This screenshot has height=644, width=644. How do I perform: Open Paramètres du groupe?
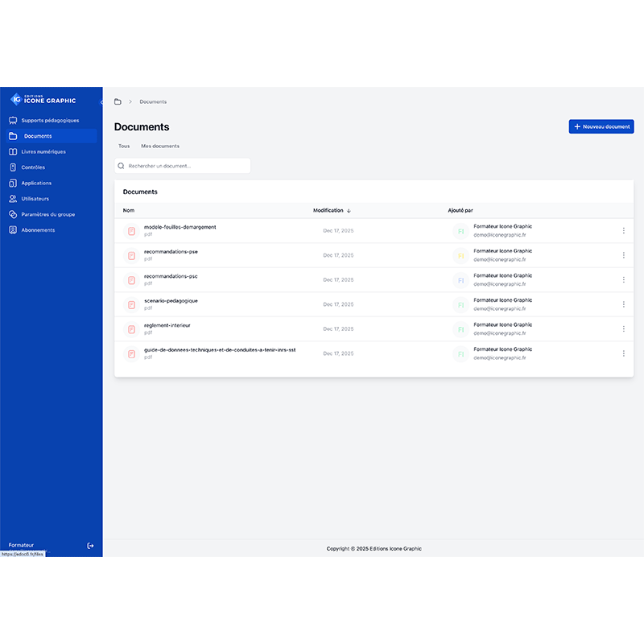(42, 214)
